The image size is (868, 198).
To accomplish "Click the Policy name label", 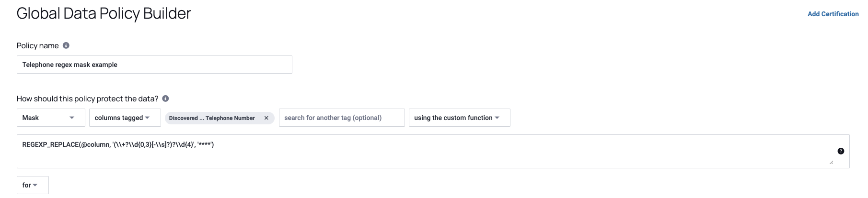I will [37, 45].
